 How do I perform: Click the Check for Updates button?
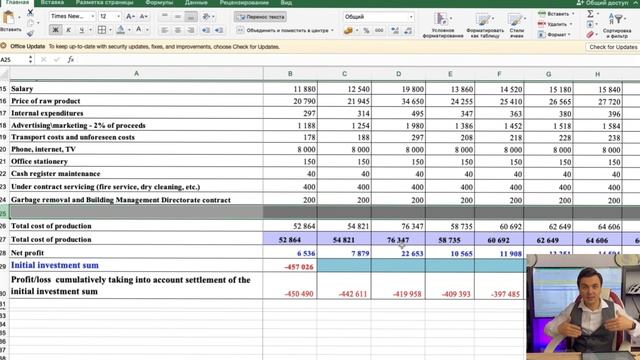(613, 47)
